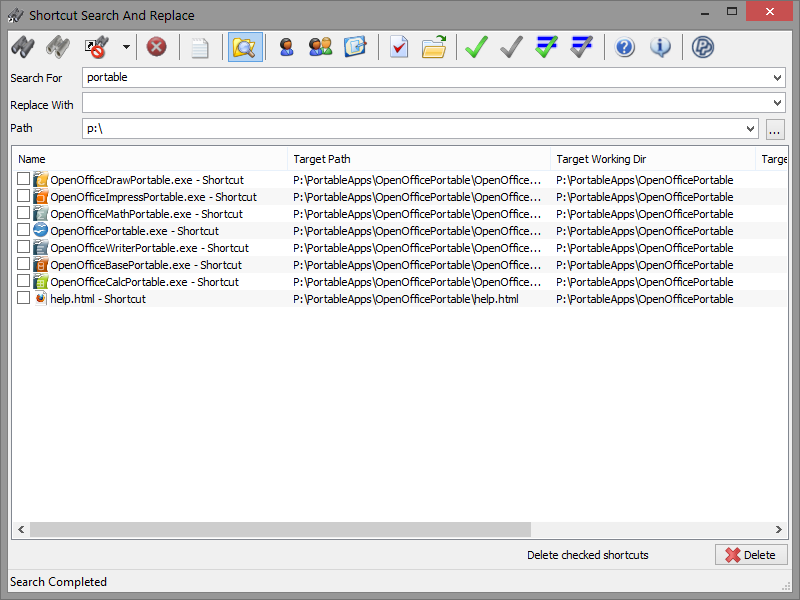Viewport: 800px width, 600px height.
Task: Select the single user search scope icon
Action: click(287, 47)
